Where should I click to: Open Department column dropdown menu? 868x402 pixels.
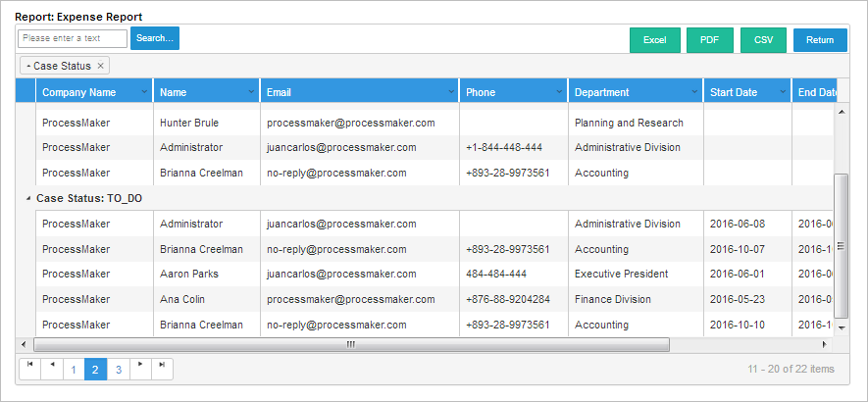tap(694, 92)
